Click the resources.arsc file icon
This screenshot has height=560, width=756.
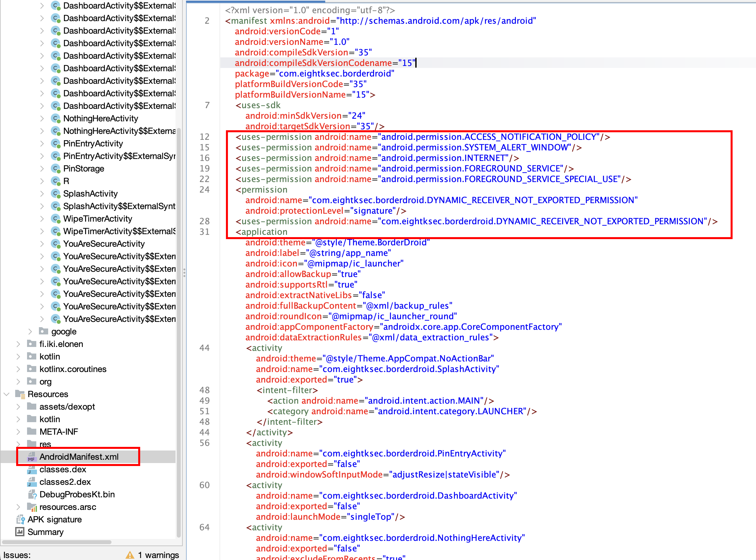[x=32, y=507]
